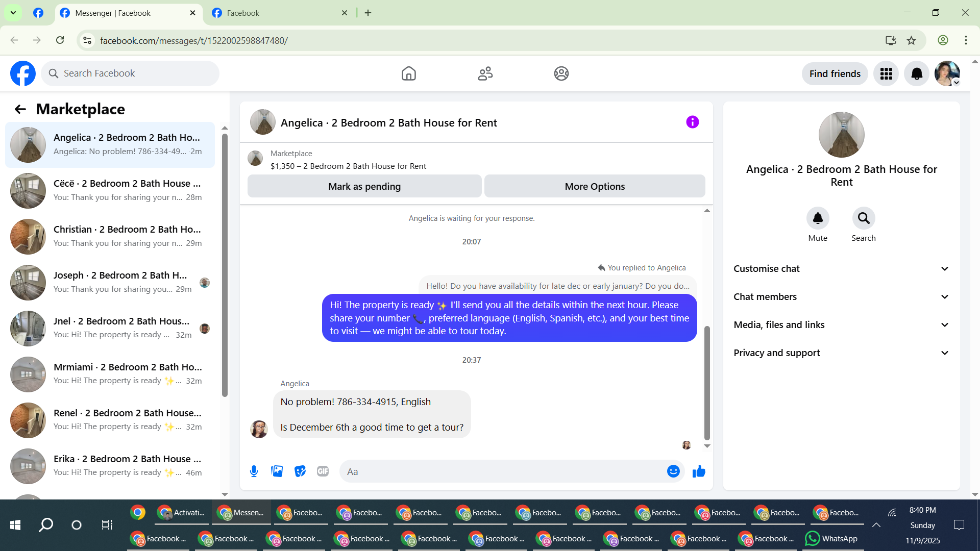Expand Media, files and links section
The width and height of the screenshot is (980, 551).
click(x=841, y=325)
